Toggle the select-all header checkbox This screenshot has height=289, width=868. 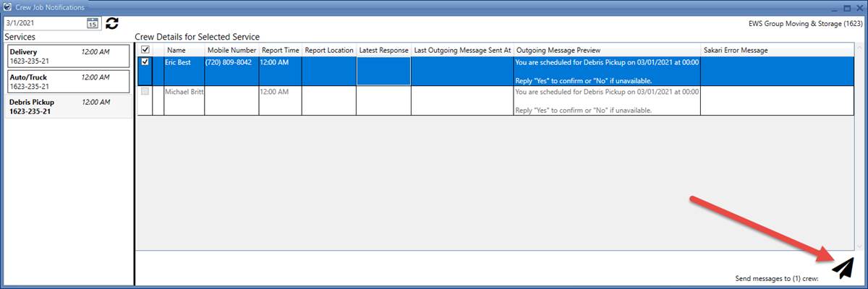[145, 50]
